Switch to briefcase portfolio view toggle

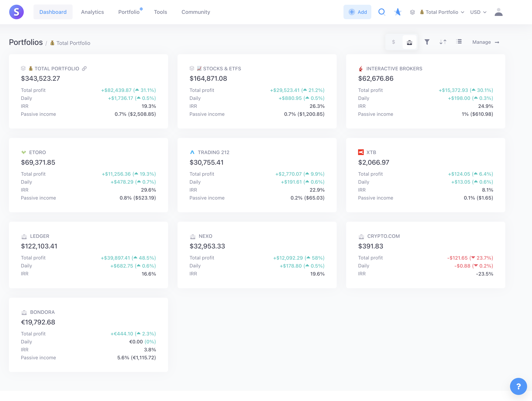[x=409, y=42]
